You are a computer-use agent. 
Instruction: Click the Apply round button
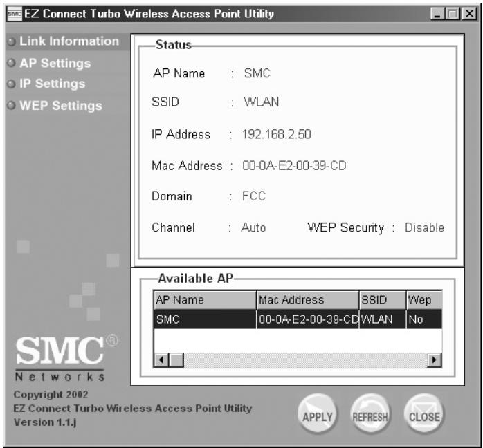(318, 413)
